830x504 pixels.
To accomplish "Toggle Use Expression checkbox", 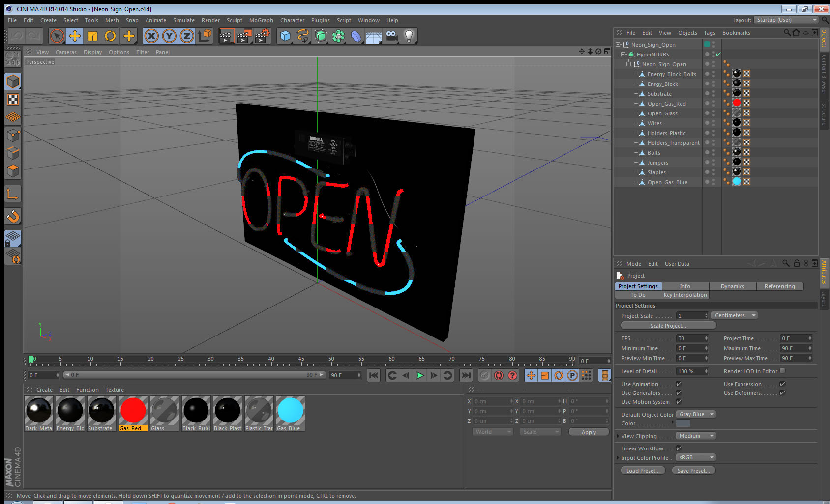I will tap(782, 384).
